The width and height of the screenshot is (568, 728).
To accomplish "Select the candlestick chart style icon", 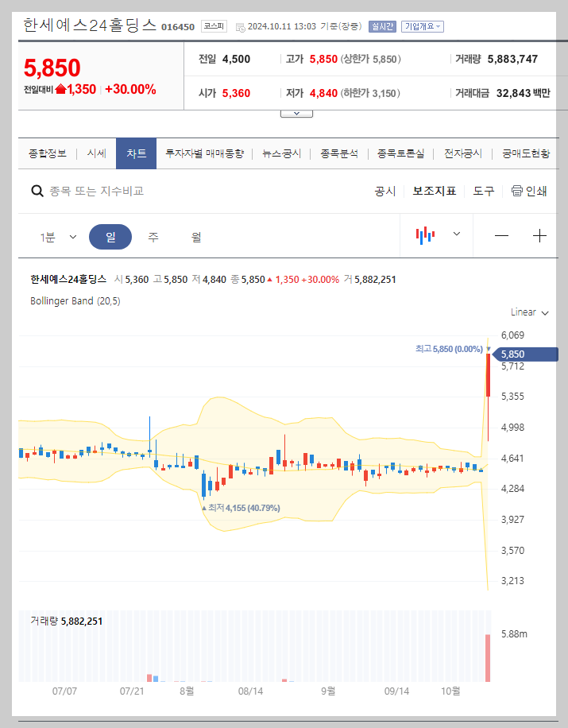I will (x=424, y=235).
